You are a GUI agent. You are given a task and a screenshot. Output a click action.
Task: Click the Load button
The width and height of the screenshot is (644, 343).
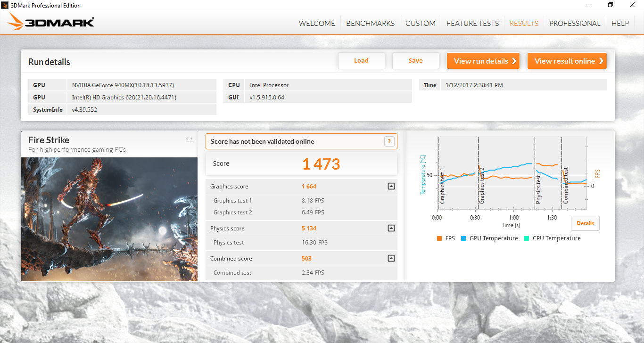[x=362, y=61]
